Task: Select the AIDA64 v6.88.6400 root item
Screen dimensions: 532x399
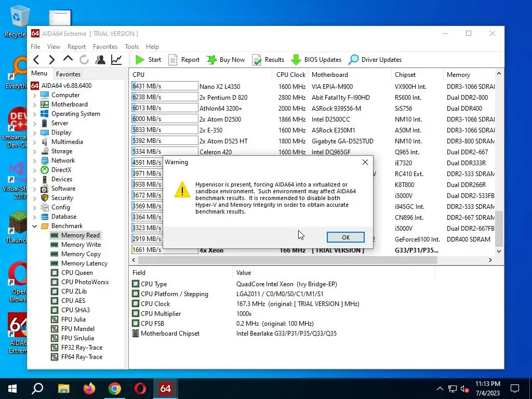Action: (x=61, y=86)
